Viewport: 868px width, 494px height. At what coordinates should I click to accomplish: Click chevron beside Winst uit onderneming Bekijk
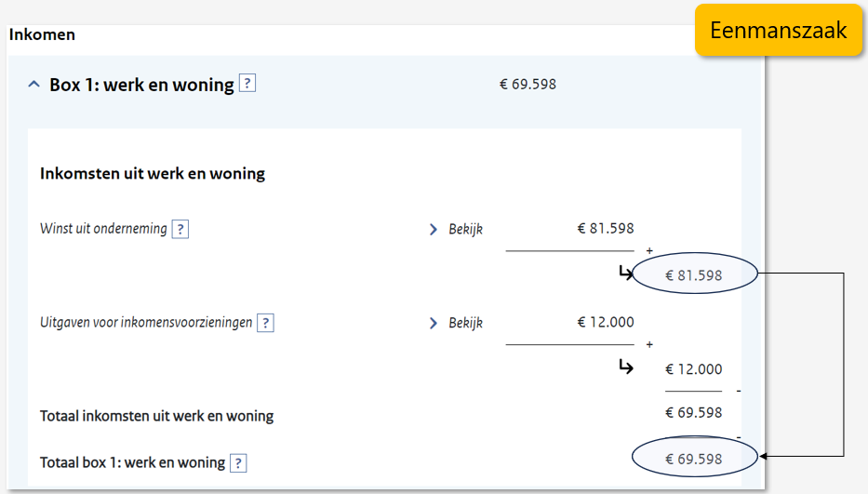[x=433, y=229]
